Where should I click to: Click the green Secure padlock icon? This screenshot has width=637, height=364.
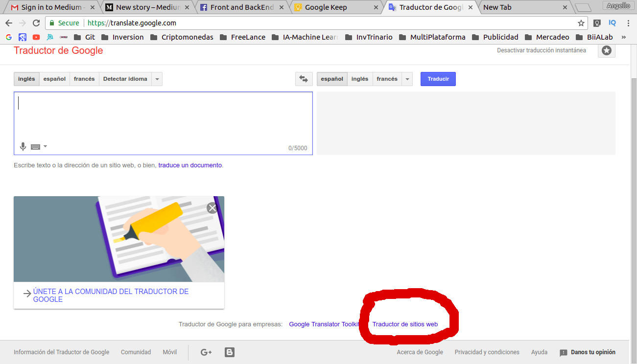(x=52, y=23)
